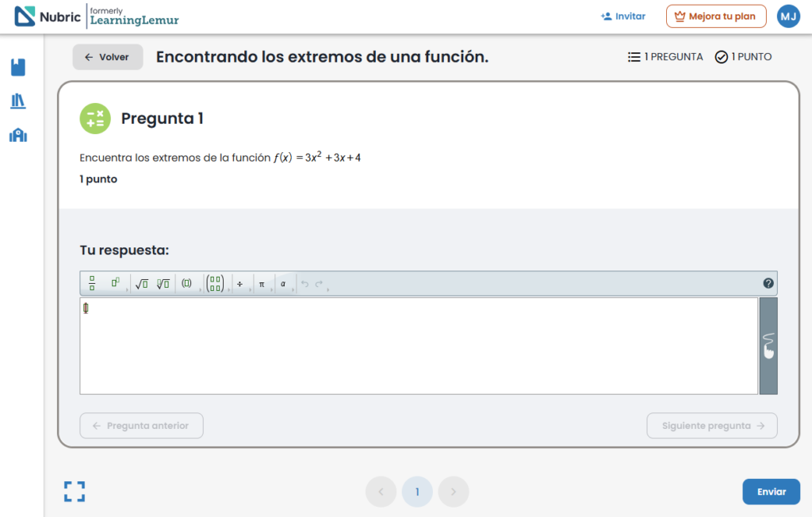Insert parentheses template
The width and height of the screenshot is (812, 517).
click(186, 283)
